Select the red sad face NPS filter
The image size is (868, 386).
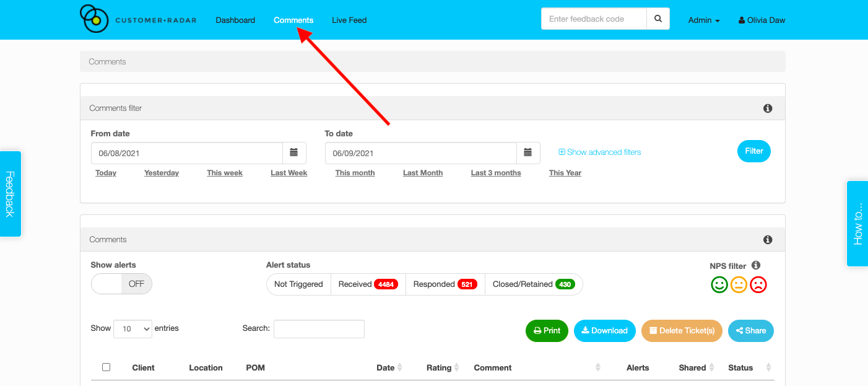tap(758, 284)
